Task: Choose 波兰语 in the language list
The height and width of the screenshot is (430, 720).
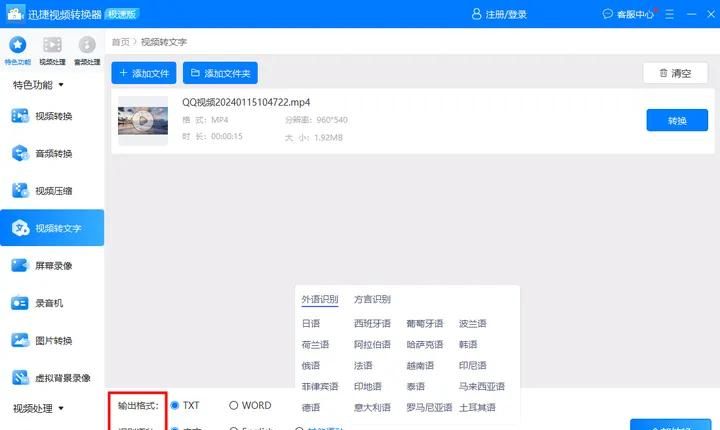Action: [472, 323]
